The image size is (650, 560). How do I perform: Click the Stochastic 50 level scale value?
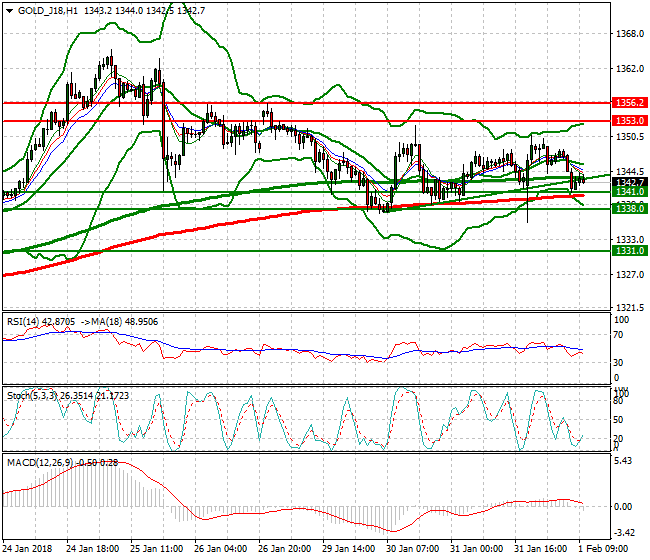(618, 419)
